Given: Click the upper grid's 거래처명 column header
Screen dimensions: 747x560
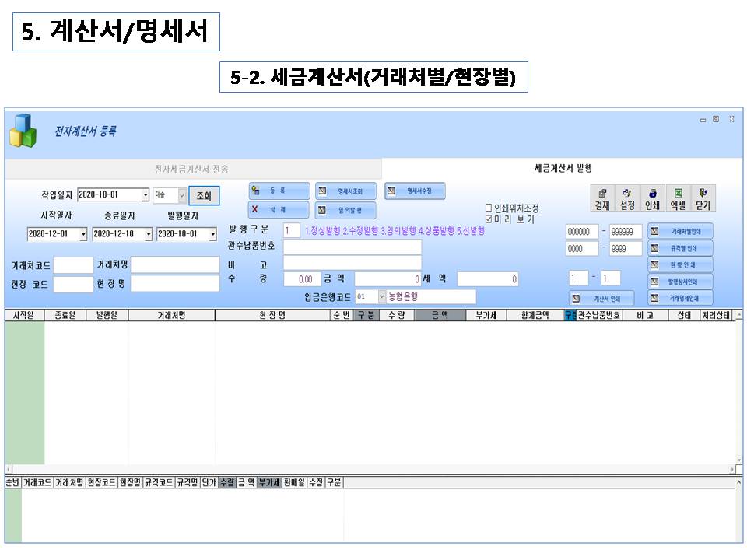Looking at the screenshot, I should [x=171, y=315].
